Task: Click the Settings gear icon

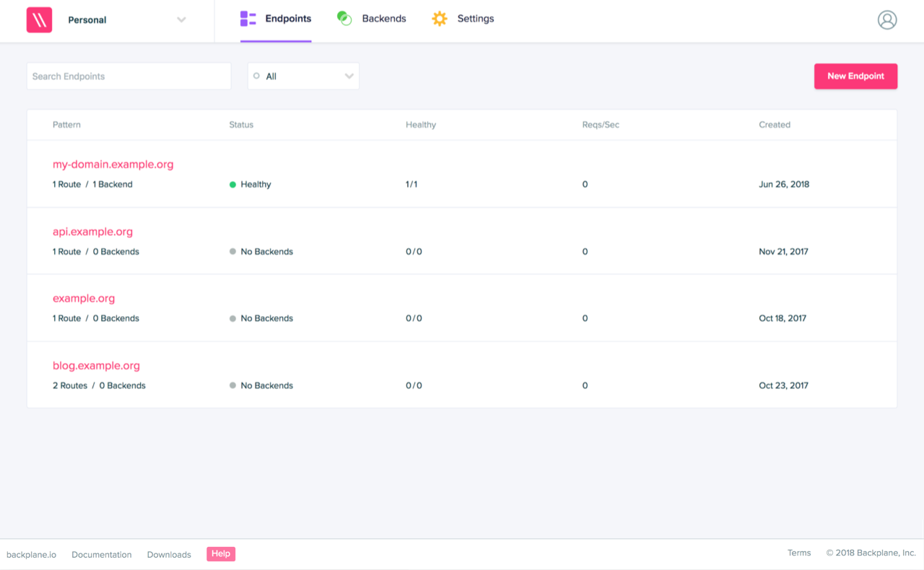Action: pos(439,19)
